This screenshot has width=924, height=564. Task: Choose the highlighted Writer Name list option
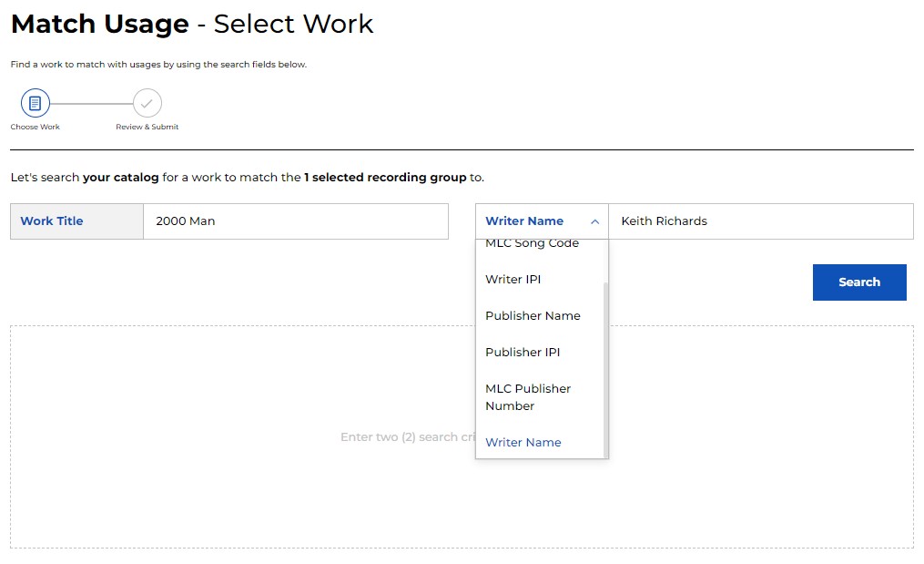pyautogui.click(x=523, y=443)
